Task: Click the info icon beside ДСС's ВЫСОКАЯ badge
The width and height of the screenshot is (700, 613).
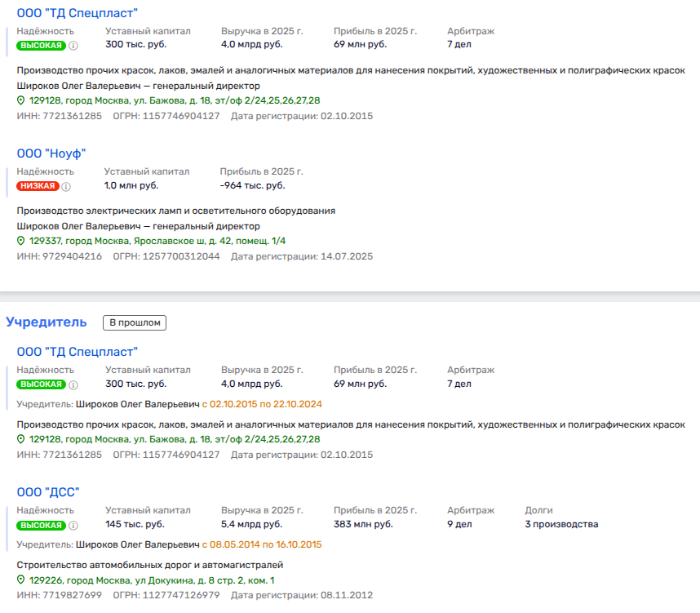Action: [x=73, y=525]
